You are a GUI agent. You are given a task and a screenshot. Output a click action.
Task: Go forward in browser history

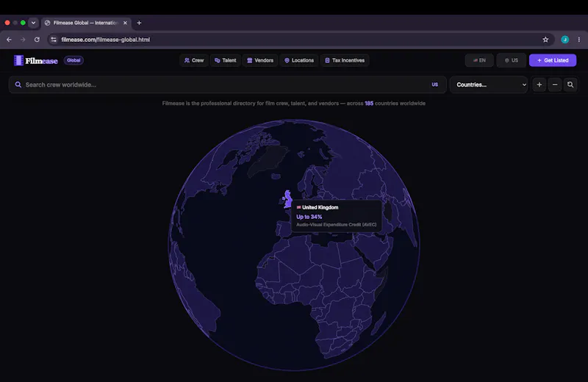[x=23, y=40]
